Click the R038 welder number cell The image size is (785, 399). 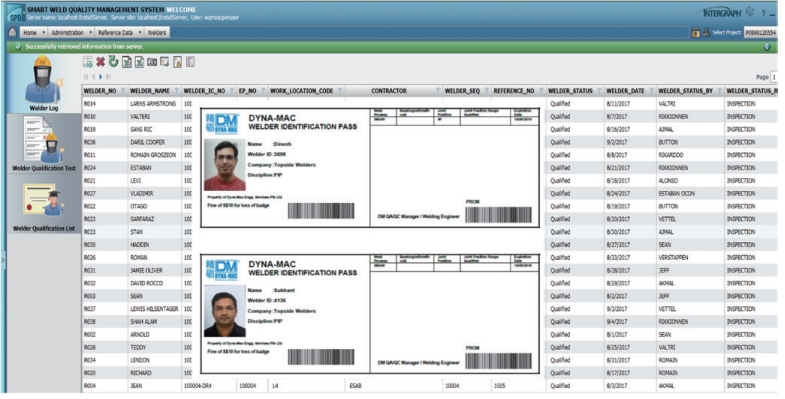pyautogui.click(x=90, y=322)
